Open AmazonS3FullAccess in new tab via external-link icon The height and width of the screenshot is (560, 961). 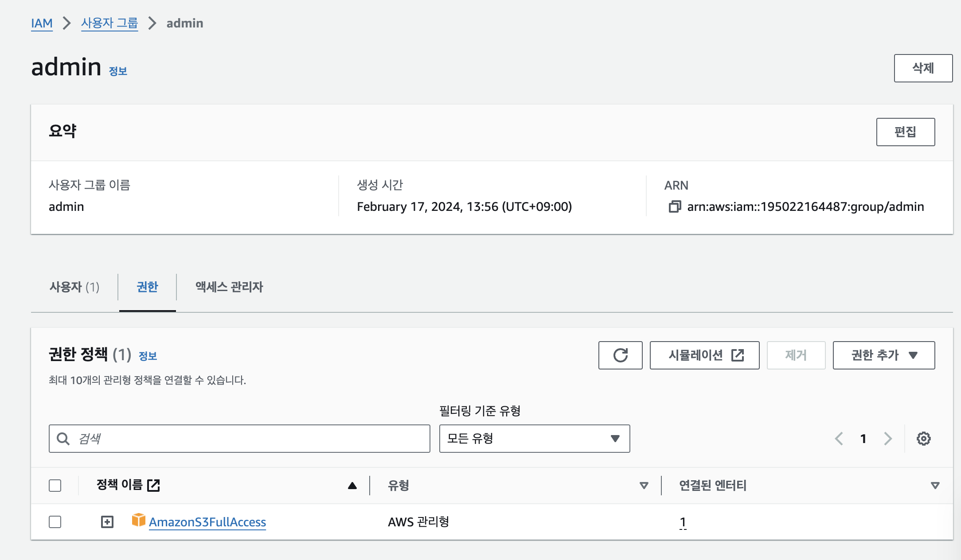click(x=154, y=485)
